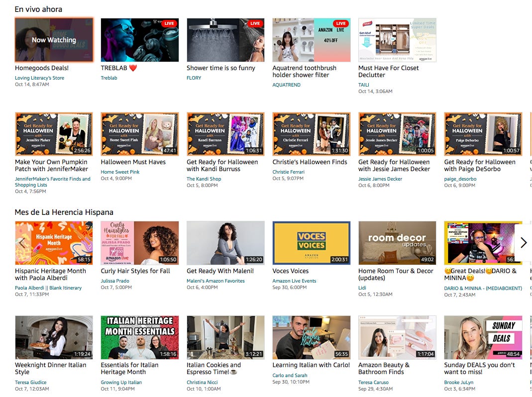Go to previous Hispanic Heritage carousel page
The height and width of the screenshot is (397, 532).
pyautogui.click(x=22, y=243)
